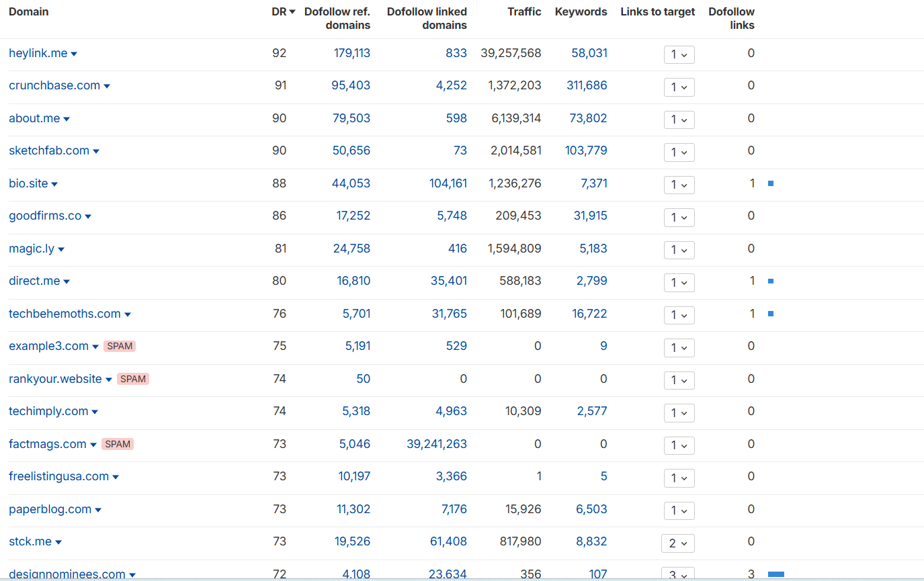Click the designnominees.com dofollow links bar

[776, 574]
